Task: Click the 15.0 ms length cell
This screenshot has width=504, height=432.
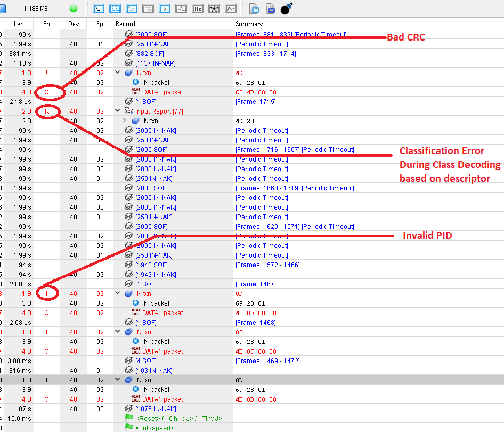Action: pos(19,419)
